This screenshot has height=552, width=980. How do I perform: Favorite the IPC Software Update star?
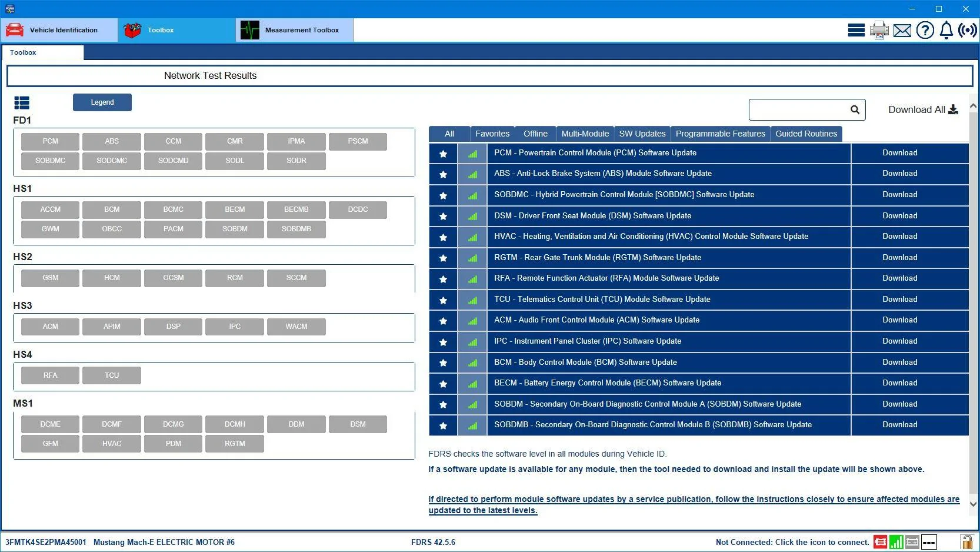443,342
